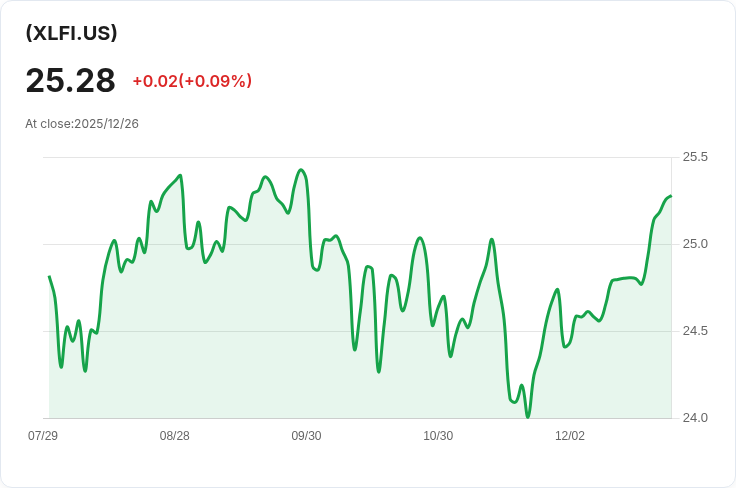This screenshot has width=736, height=488.
Task: Select the 08/28 date on the x-axis
Action: point(175,435)
